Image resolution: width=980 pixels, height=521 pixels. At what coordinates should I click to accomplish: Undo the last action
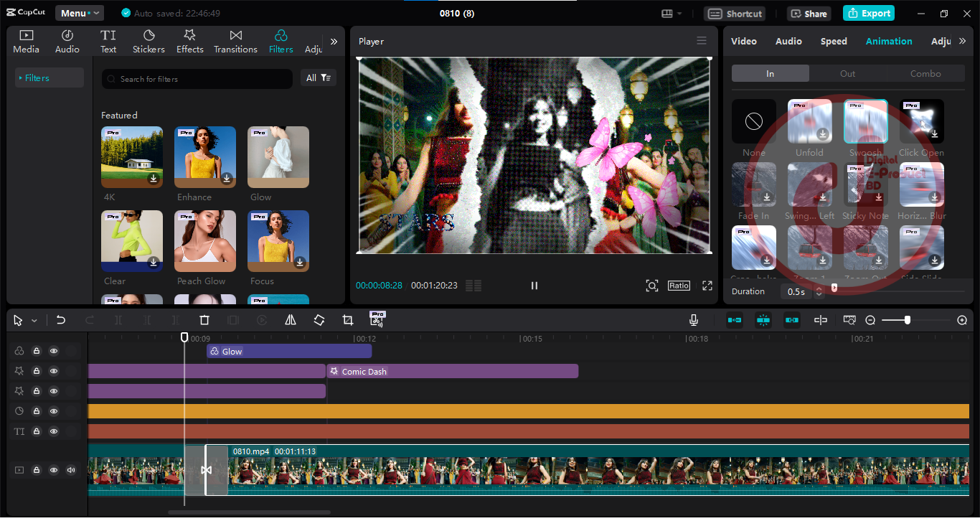[61, 320]
